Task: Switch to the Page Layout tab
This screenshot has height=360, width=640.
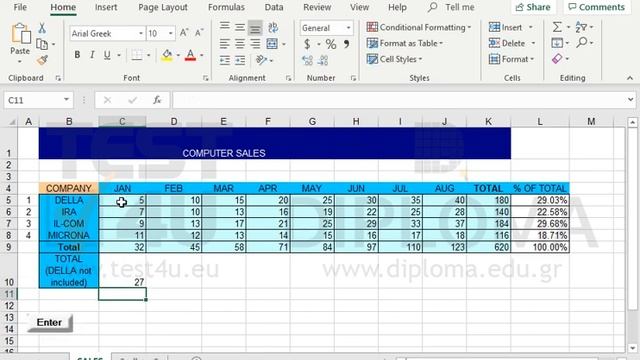Action: pos(162,7)
